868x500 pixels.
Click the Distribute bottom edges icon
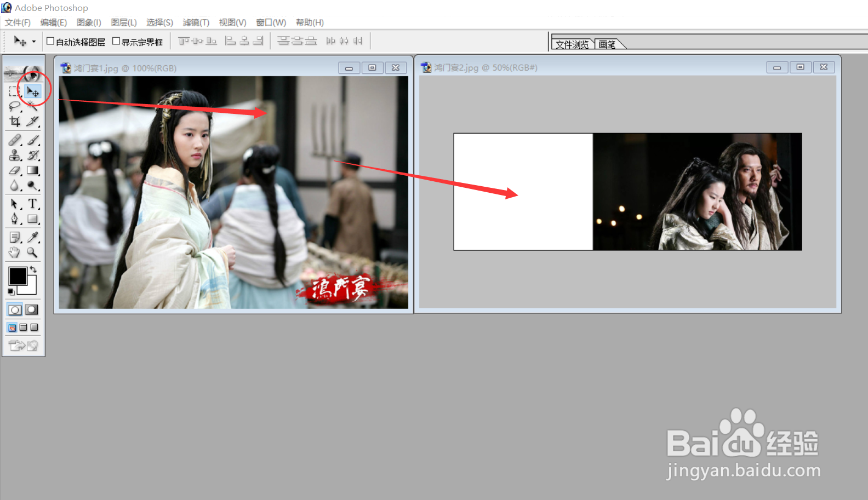(x=311, y=41)
